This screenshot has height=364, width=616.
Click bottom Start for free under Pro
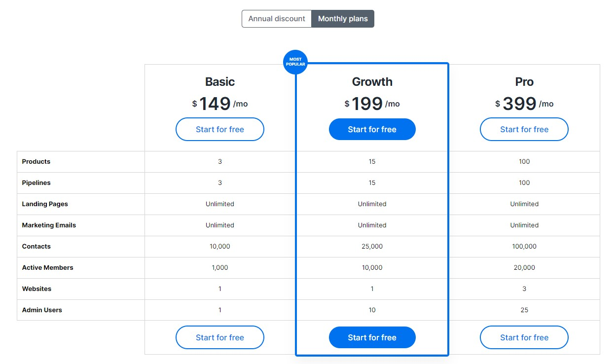point(524,337)
